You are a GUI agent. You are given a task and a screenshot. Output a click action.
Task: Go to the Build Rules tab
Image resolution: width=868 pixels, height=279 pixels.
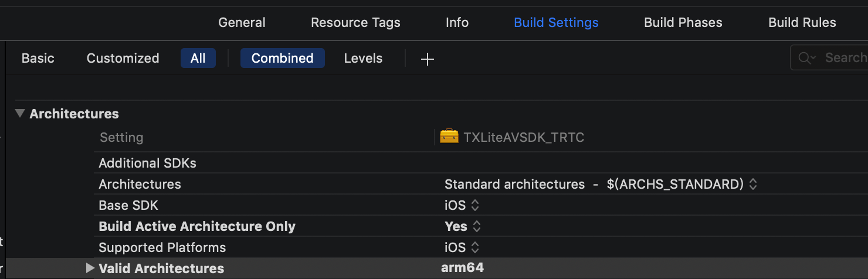click(x=802, y=23)
